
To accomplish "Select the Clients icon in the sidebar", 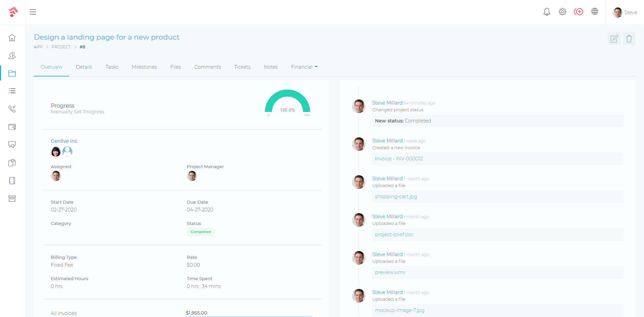I will point(12,55).
